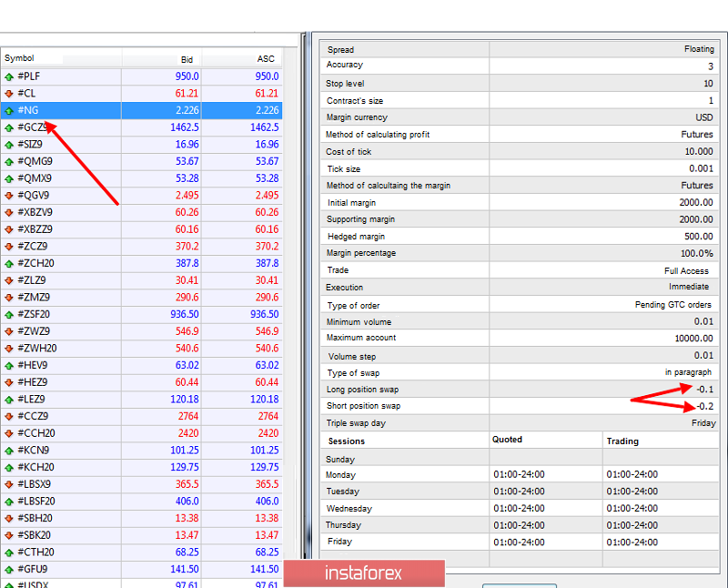728x588 pixels.
Task: Click the Spread property row label
Action: [340, 50]
